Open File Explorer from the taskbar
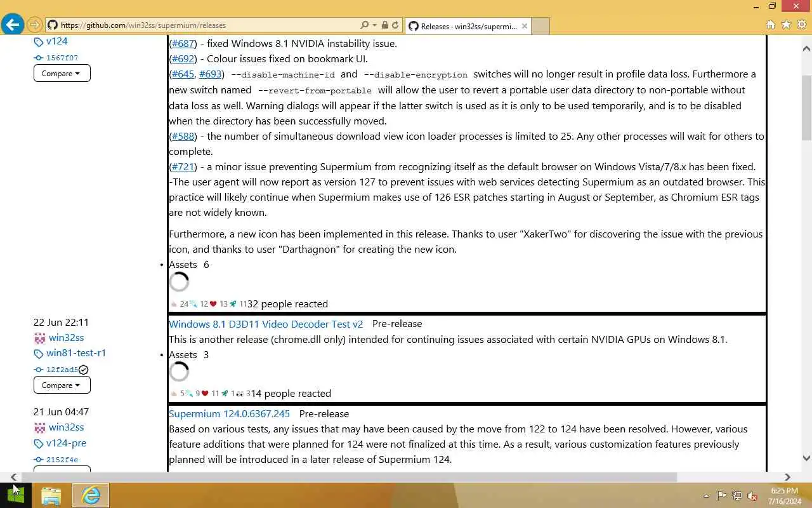812x508 pixels. [x=51, y=495]
